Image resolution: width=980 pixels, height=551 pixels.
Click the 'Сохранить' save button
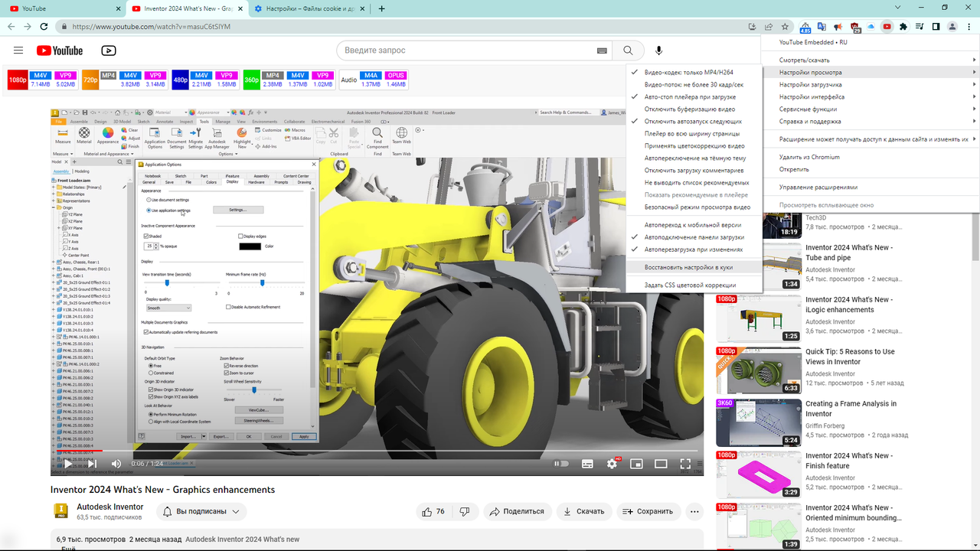647,511
